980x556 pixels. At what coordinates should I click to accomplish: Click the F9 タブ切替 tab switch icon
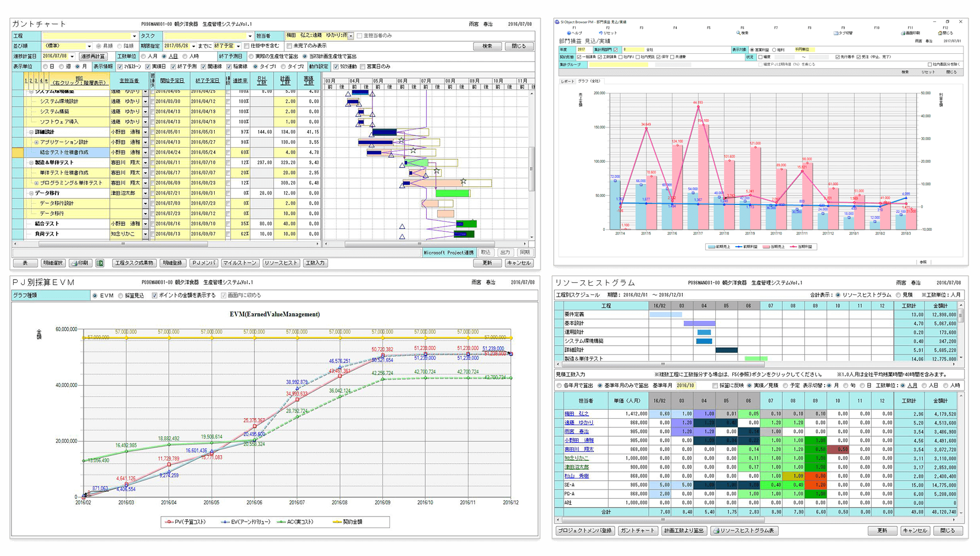836,33
